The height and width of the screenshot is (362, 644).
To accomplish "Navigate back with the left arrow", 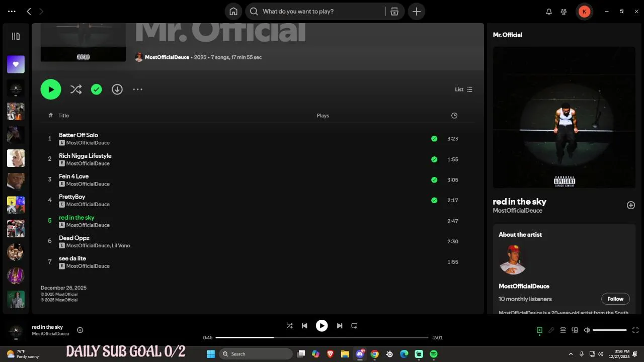I will point(29,11).
